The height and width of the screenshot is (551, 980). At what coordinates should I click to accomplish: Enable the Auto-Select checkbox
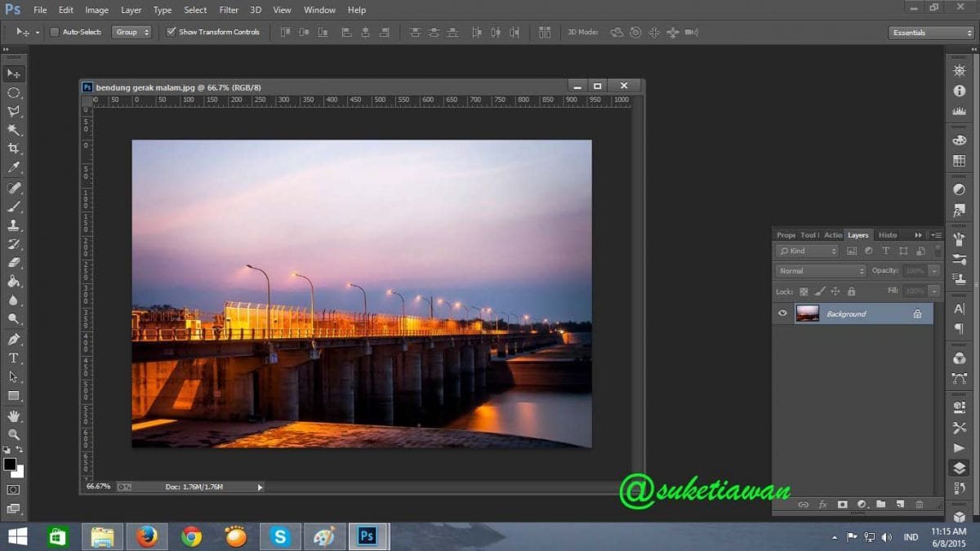click(55, 33)
